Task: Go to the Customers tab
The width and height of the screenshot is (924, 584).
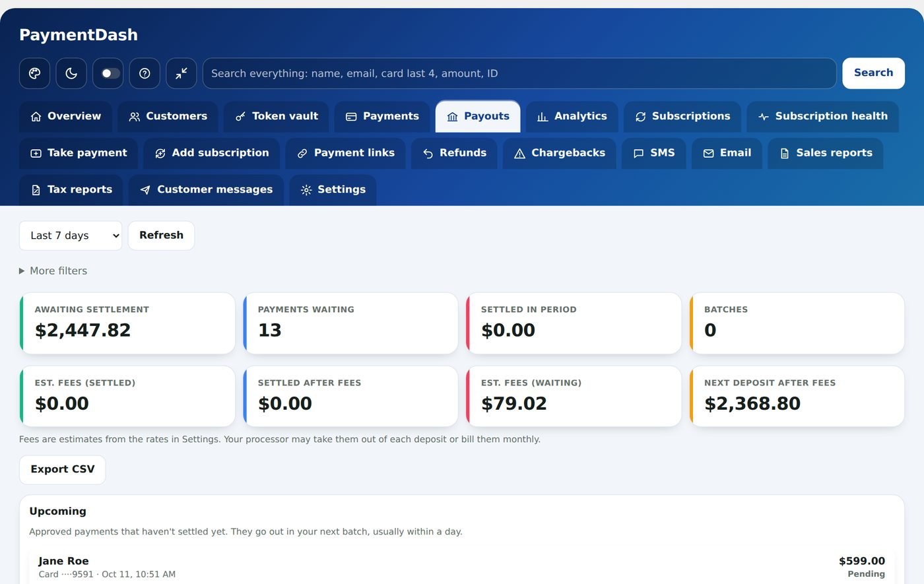Action: [x=168, y=117]
